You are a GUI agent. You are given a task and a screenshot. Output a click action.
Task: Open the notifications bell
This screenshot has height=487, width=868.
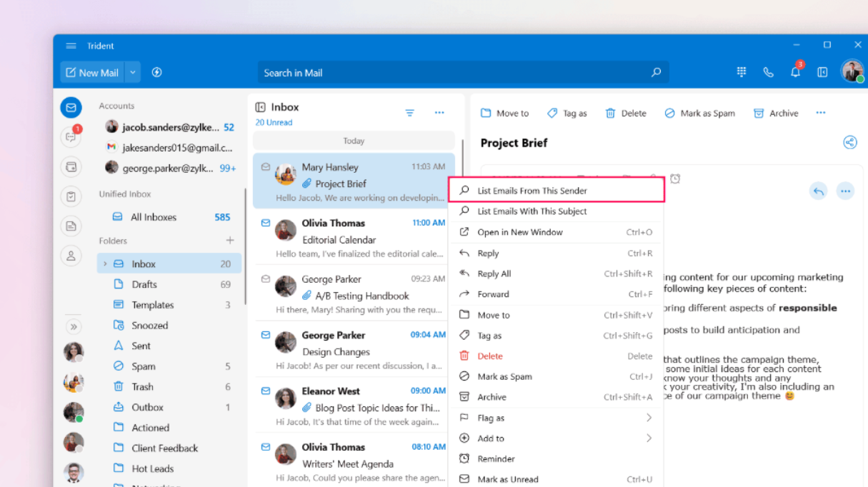(x=795, y=72)
